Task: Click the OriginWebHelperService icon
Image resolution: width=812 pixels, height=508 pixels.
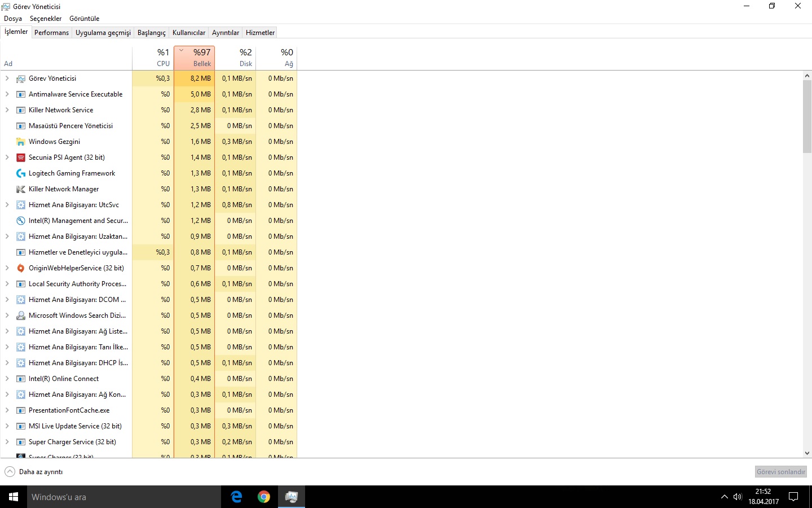Action: pyautogui.click(x=21, y=268)
